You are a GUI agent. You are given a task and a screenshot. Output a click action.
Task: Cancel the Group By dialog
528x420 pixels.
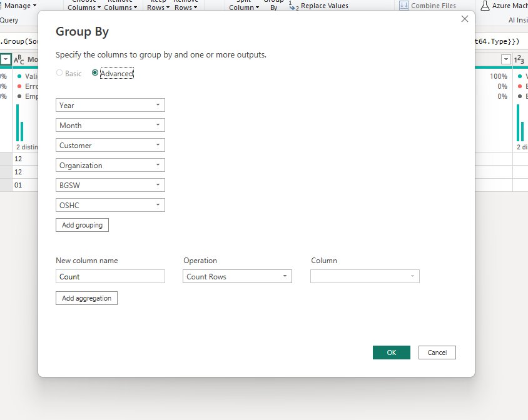point(437,352)
